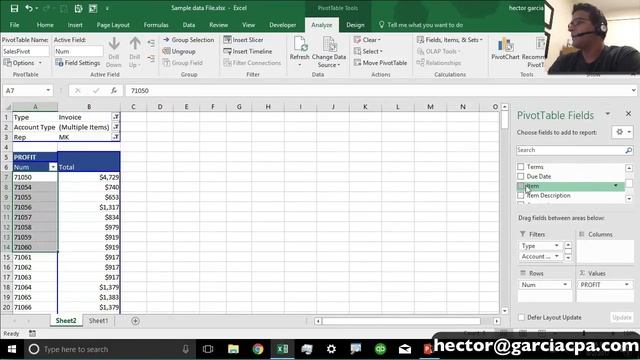Click the vertical scrollbar down arrow
Screen dimensions: 640x360
[505, 311]
